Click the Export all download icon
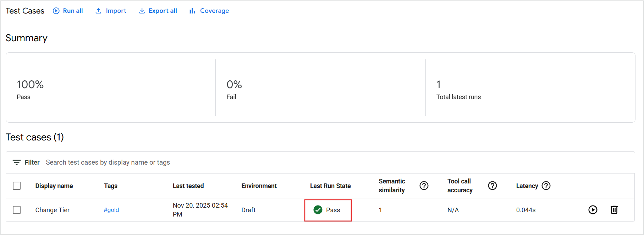644x235 pixels. point(142,11)
